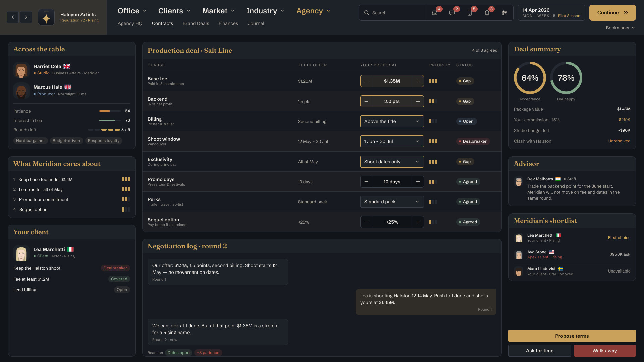This screenshot has width=644, height=362.
Task: Open the Journal tab
Action: pos(256,23)
